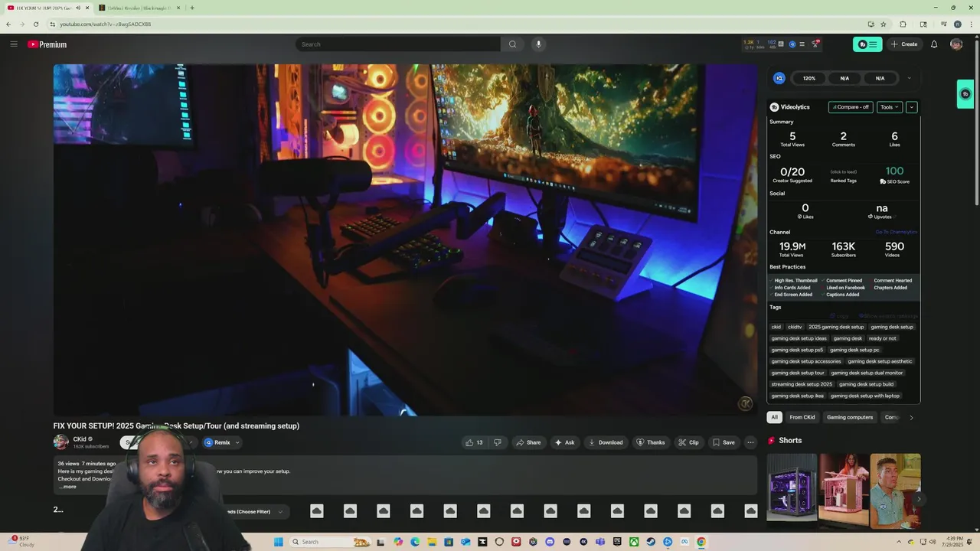Open YouTube notifications bell
This screenshot has height=551, width=980.
coord(934,44)
